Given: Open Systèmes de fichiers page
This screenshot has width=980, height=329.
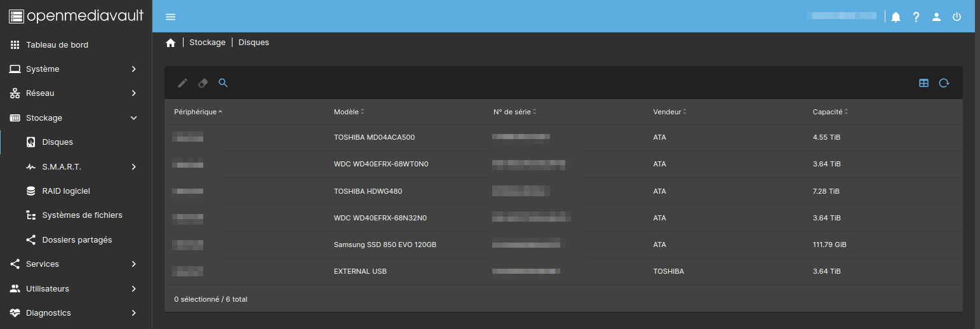Looking at the screenshot, I should point(82,215).
